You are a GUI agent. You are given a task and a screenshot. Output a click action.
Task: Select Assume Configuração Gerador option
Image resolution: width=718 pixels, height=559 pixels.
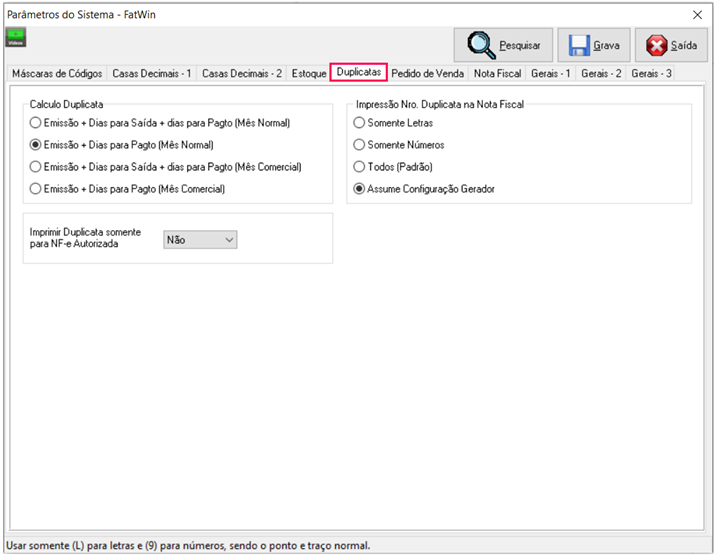(359, 188)
